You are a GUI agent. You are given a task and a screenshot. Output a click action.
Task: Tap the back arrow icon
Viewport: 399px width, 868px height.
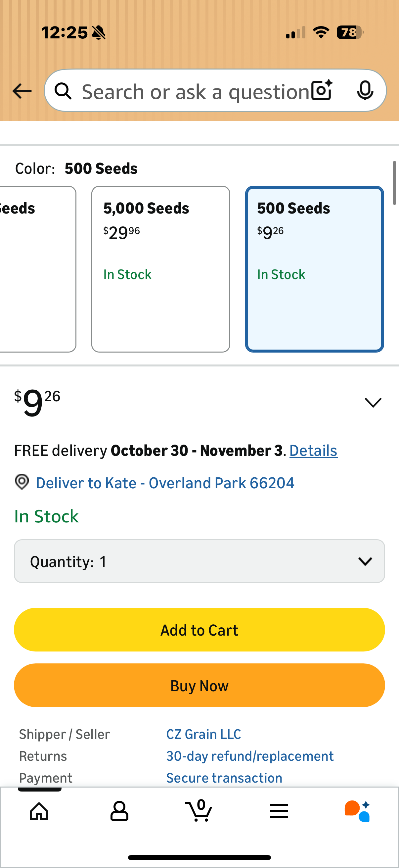tap(22, 91)
